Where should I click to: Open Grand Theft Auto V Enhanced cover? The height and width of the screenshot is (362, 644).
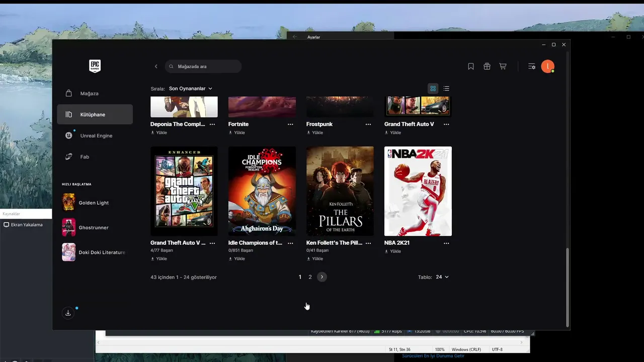pyautogui.click(x=184, y=191)
